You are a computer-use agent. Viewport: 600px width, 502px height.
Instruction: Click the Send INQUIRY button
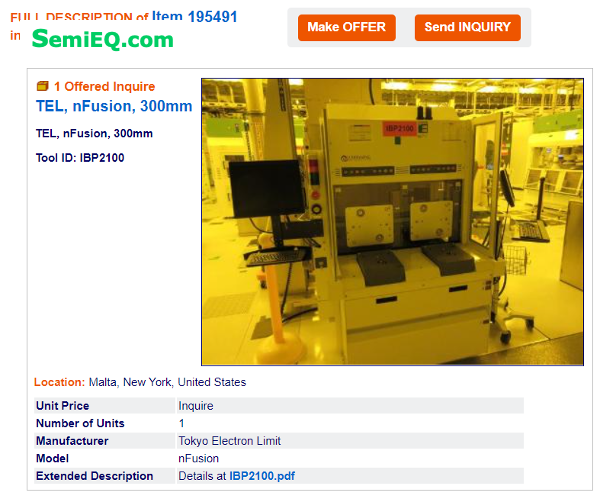pos(467,28)
